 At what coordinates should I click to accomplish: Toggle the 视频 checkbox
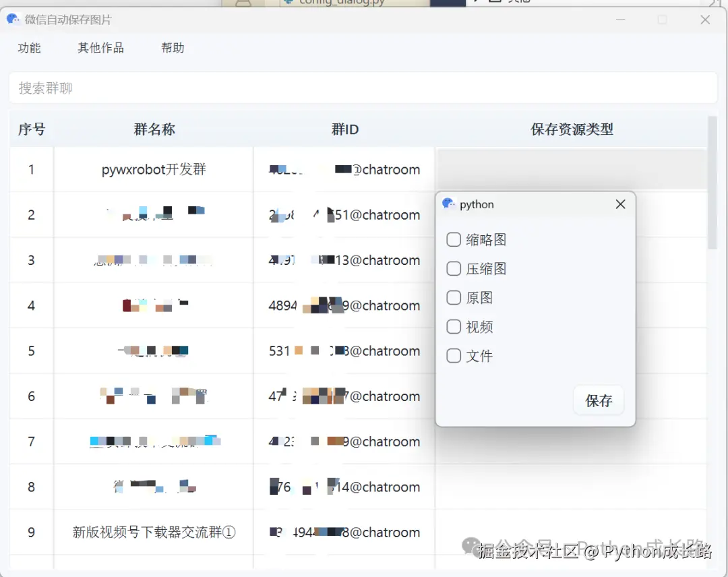click(454, 327)
